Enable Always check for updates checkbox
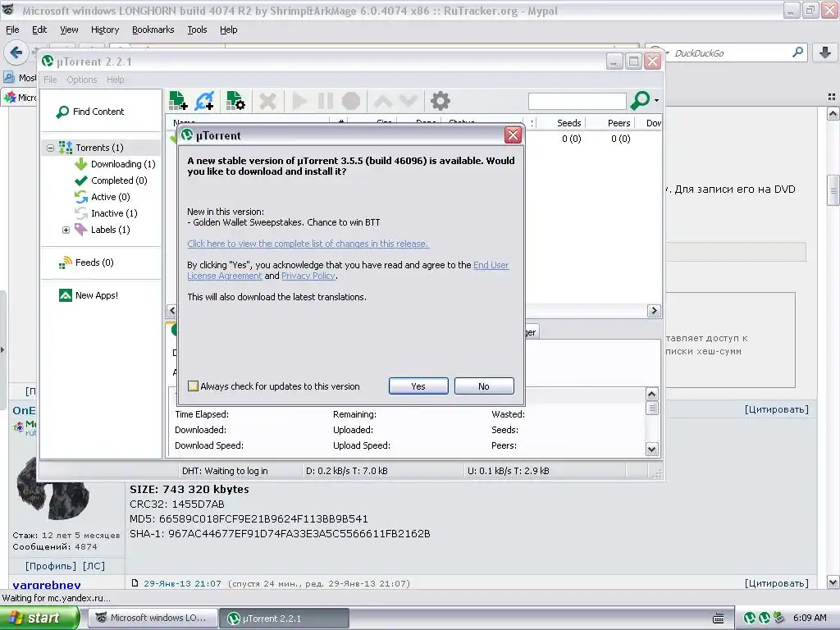The height and width of the screenshot is (630, 840). coord(193,386)
